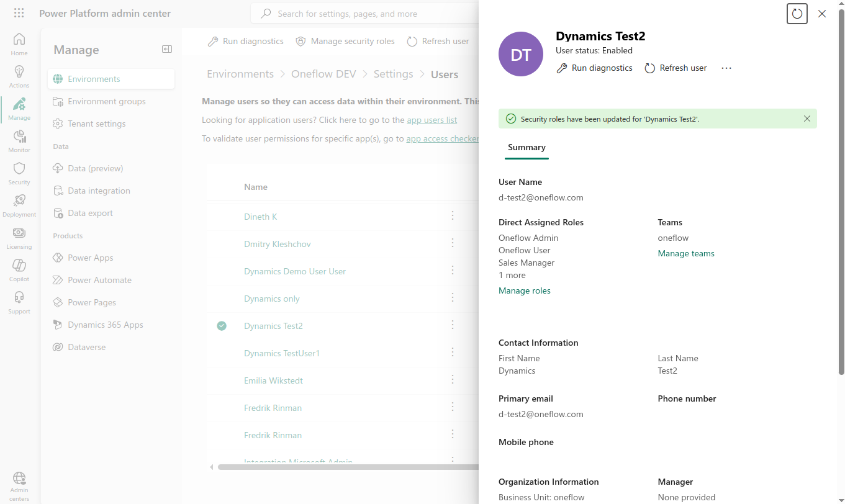Open Data integration menu item
Screen dimensions: 845x504
111,191
